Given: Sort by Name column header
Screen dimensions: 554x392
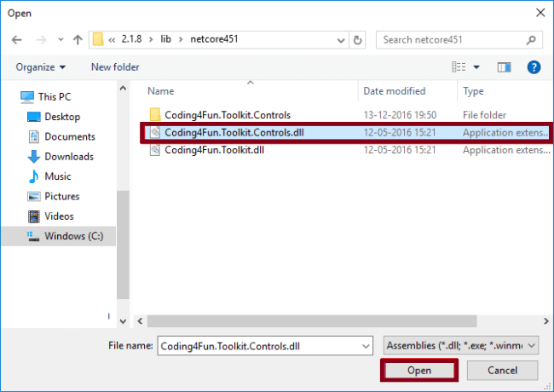Looking at the screenshot, I should pyautogui.click(x=161, y=91).
